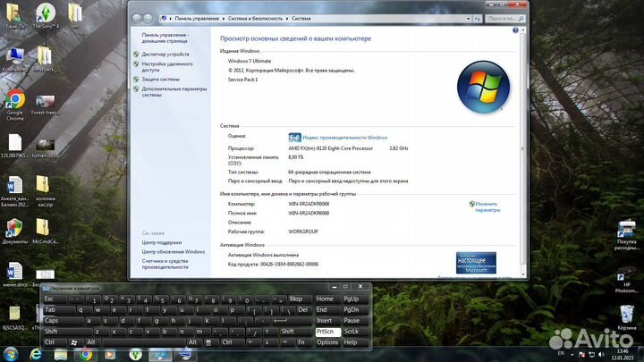The width and height of the screenshot is (644, 362).
Task: Open the Покупка расходных printer shortcut
Action: pyautogui.click(x=626, y=235)
